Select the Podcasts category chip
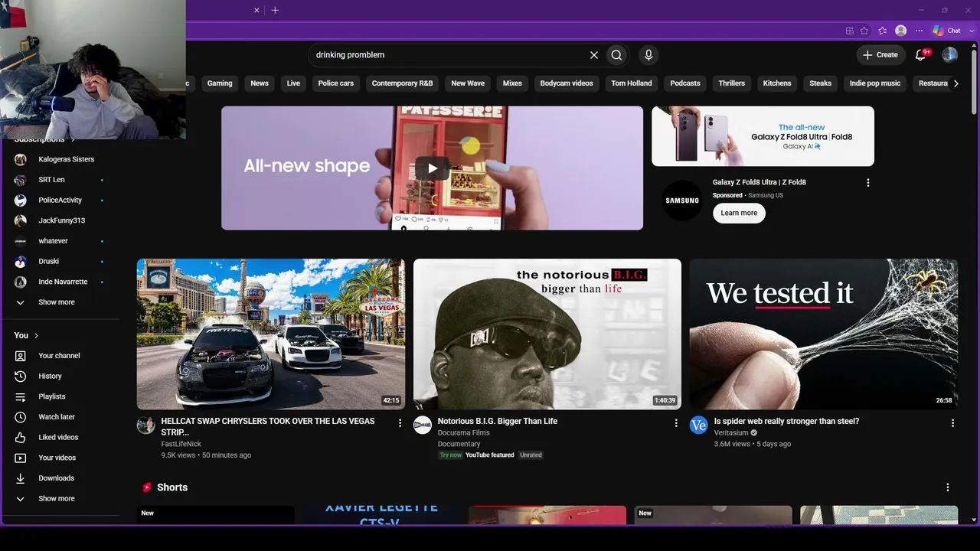980x551 pixels. click(x=685, y=83)
